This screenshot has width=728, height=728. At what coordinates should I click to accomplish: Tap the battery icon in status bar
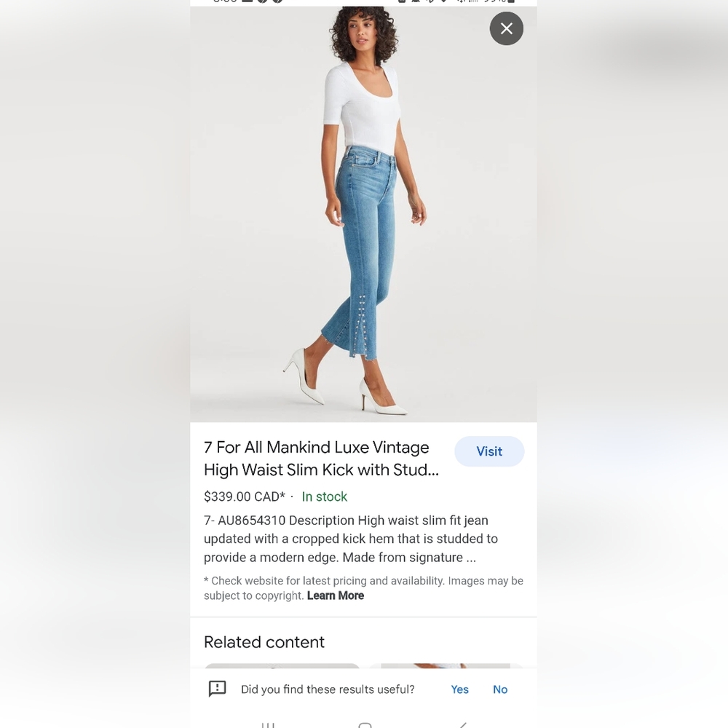(511, 1)
